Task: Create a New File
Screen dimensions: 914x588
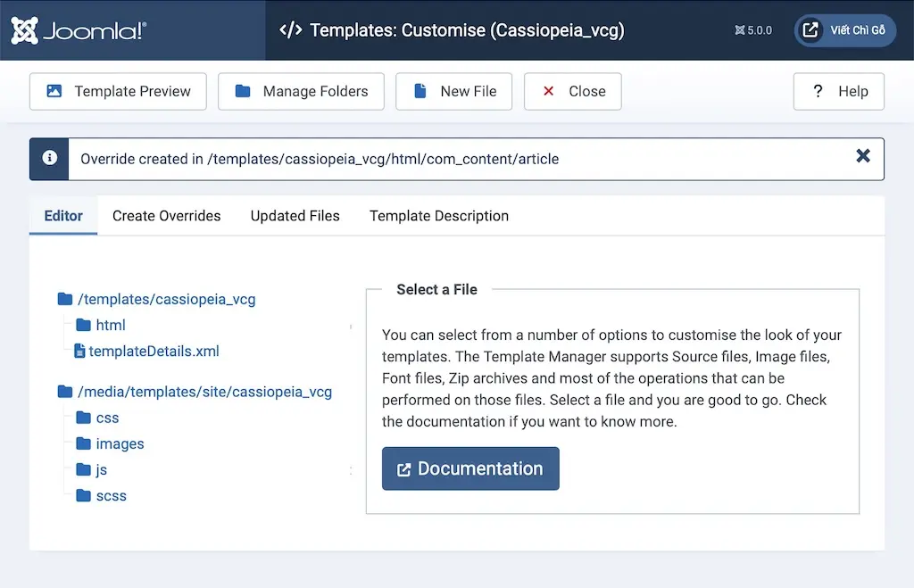Action: coord(453,91)
